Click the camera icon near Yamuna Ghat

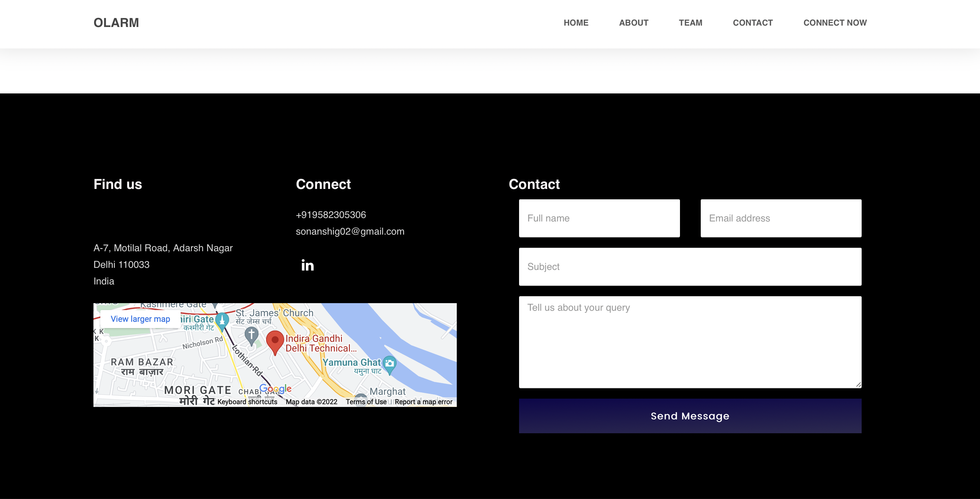point(390,364)
